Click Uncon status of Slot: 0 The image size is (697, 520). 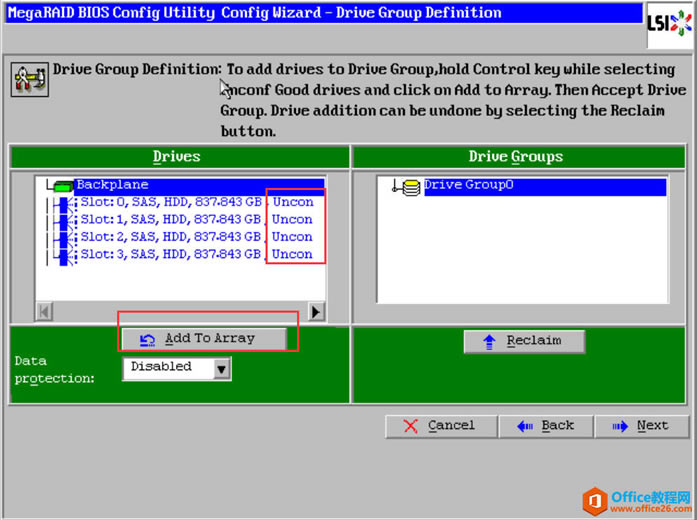293,202
